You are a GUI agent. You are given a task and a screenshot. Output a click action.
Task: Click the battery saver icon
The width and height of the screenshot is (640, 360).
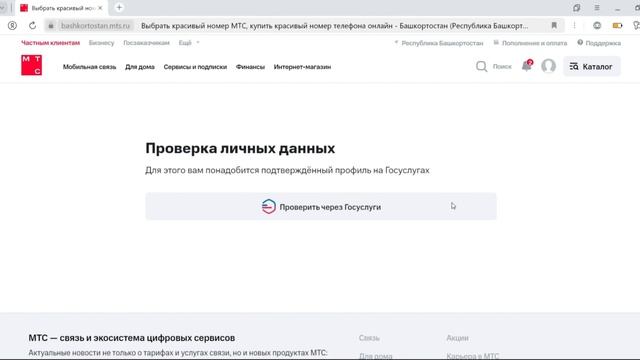(x=618, y=25)
